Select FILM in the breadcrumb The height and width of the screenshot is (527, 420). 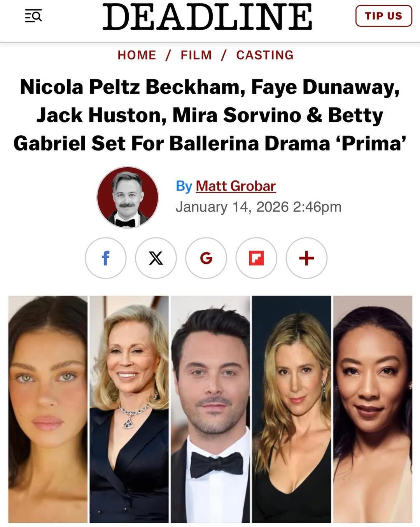(196, 55)
